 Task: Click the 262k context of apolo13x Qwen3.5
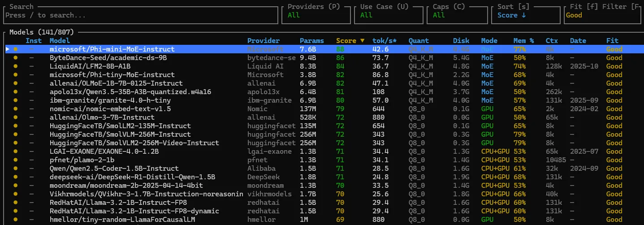click(x=553, y=92)
